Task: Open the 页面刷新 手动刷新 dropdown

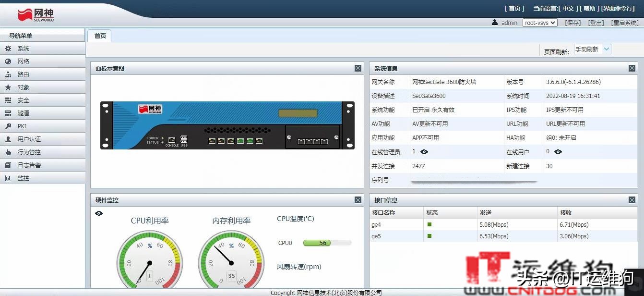Action: pyautogui.click(x=592, y=49)
